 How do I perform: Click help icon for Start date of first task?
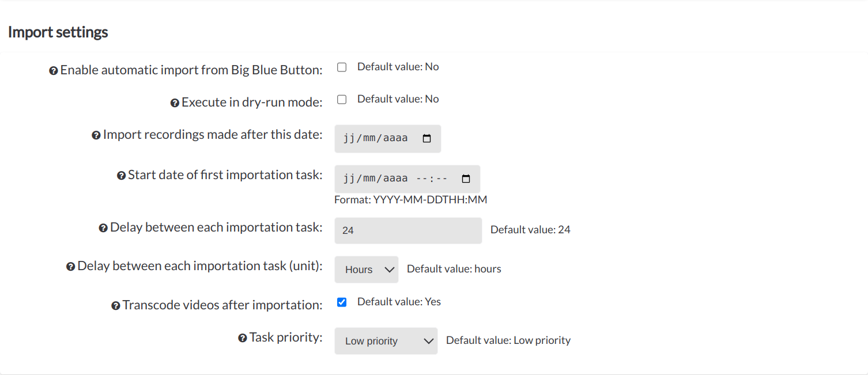(121, 176)
